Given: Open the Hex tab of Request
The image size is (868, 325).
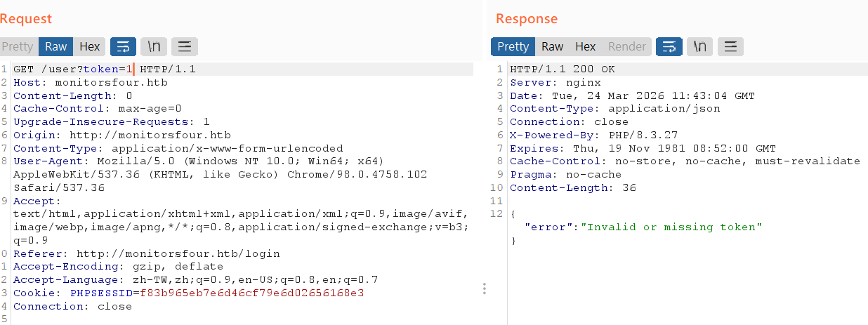Looking at the screenshot, I should [89, 47].
